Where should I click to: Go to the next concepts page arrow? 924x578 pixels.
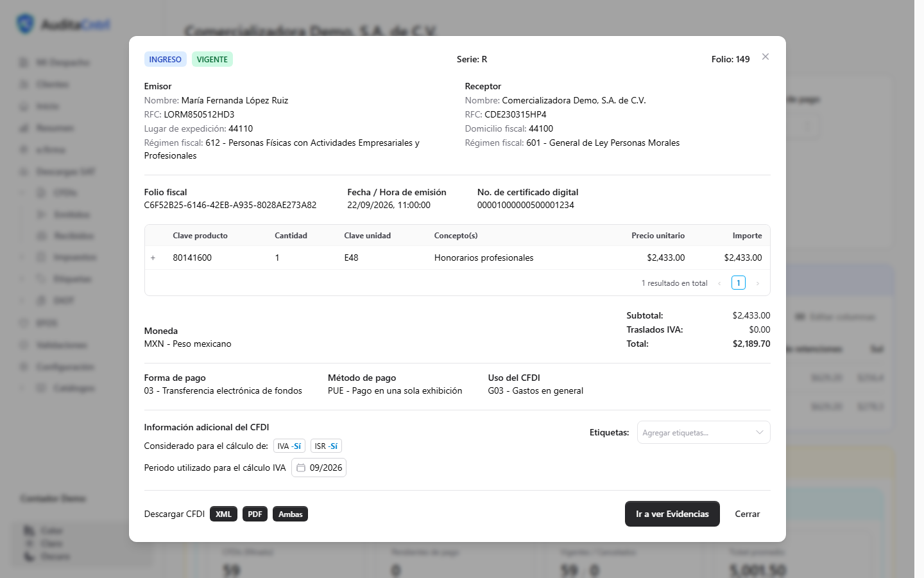coord(757,283)
